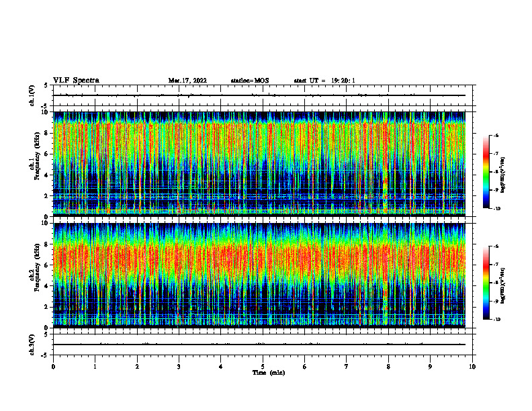Click time axis tick label "10" at far right
The height and width of the screenshot is (411, 532).
[x=472, y=367]
